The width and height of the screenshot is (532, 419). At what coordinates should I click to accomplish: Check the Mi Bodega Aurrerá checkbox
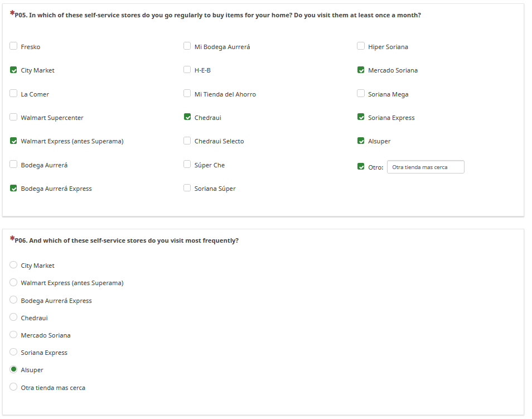click(187, 46)
